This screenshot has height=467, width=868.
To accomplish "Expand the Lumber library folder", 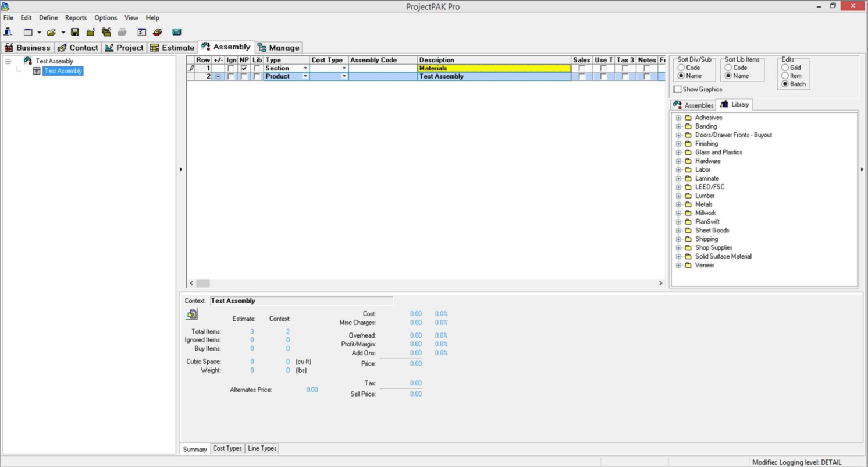I will click(x=678, y=196).
